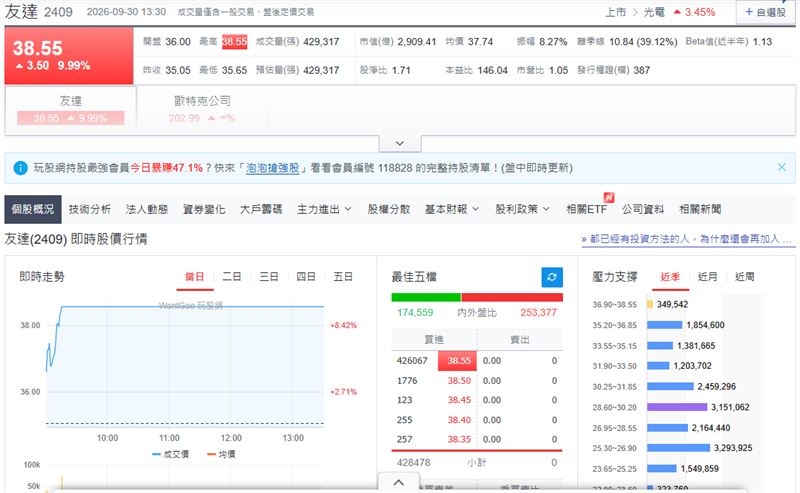
Task: Click the 174,559 inner volume figure
Action: (x=415, y=313)
